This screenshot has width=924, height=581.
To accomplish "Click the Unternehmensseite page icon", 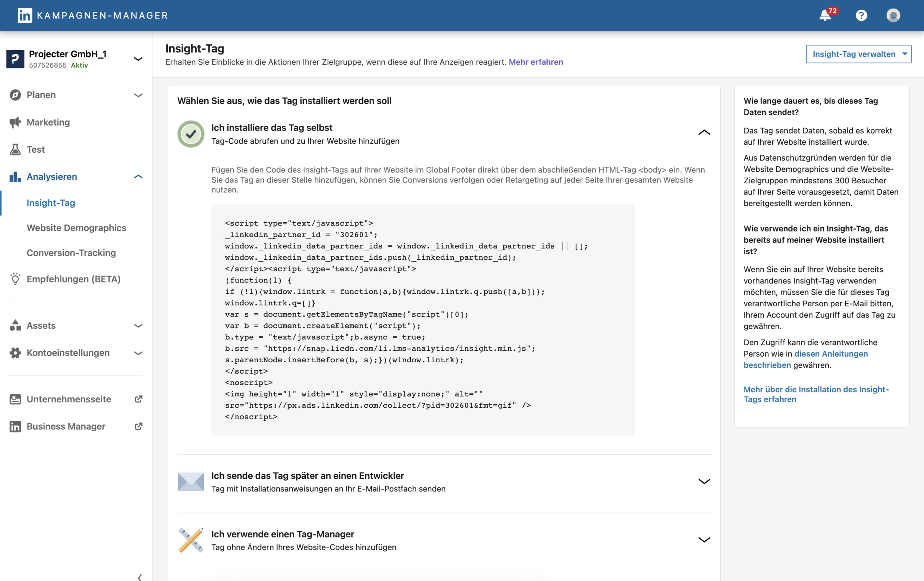I will click(15, 399).
